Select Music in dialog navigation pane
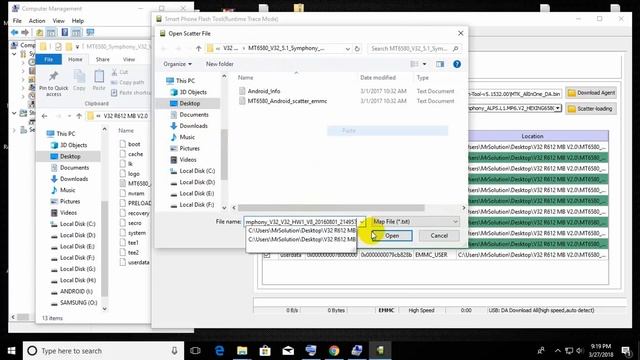The image size is (640, 360). [x=187, y=137]
